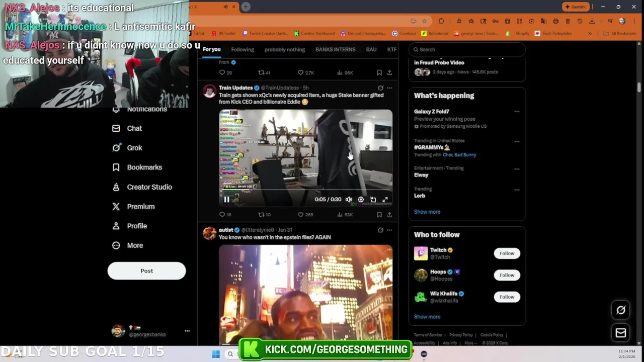Open Creator Studio from the sidebar

(142, 187)
